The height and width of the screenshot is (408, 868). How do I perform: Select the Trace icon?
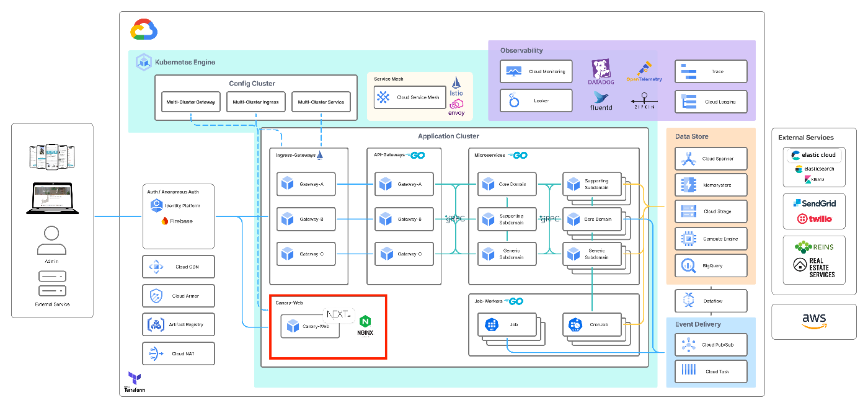[x=688, y=72]
